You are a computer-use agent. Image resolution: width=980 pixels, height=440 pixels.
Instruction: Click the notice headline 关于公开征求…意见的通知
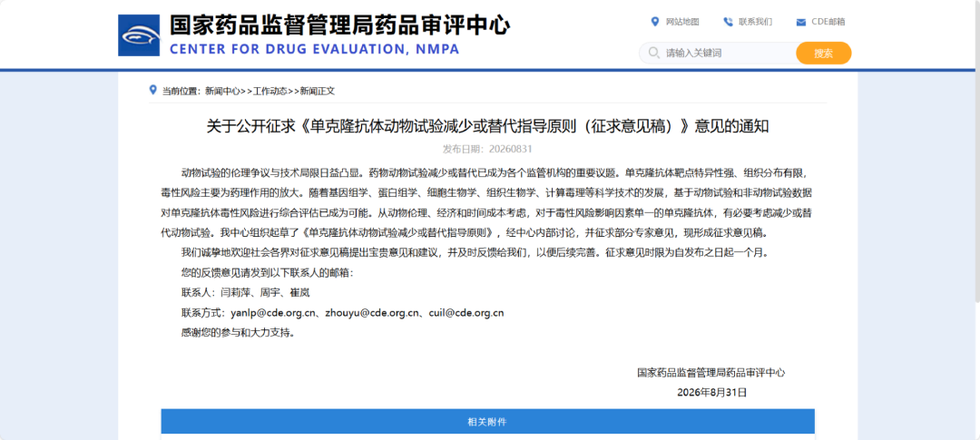(487, 126)
